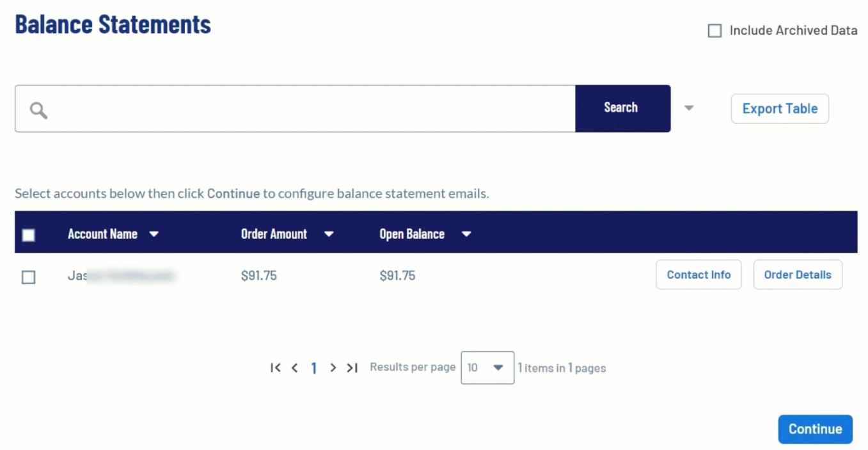Sort by Order Amount column arrow
The image size is (868, 450).
(329, 234)
